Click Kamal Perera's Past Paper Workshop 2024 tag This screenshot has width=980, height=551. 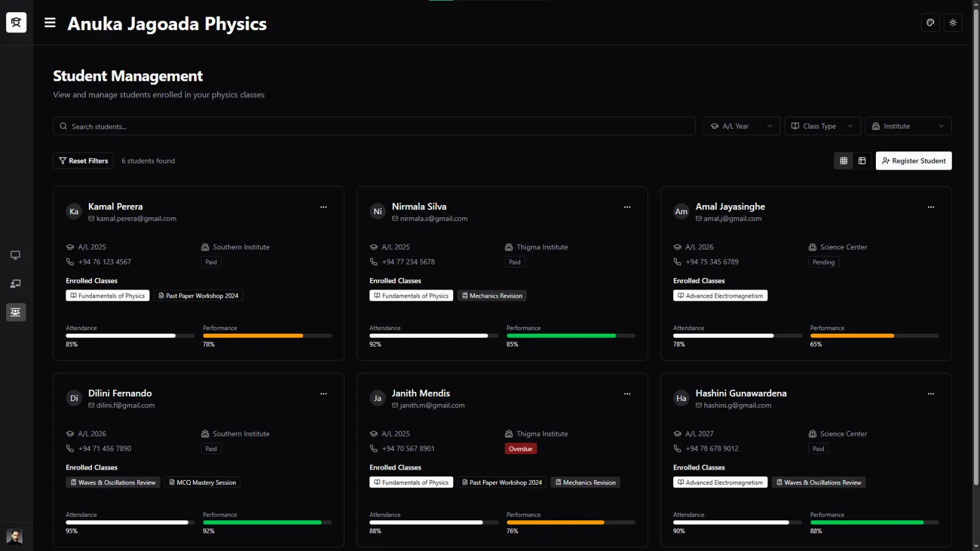tap(198, 296)
